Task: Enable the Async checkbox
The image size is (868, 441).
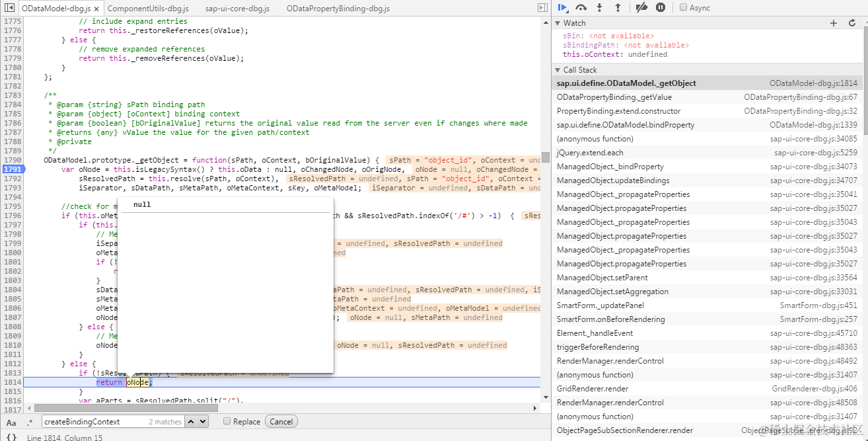Action: tap(684, 8)
